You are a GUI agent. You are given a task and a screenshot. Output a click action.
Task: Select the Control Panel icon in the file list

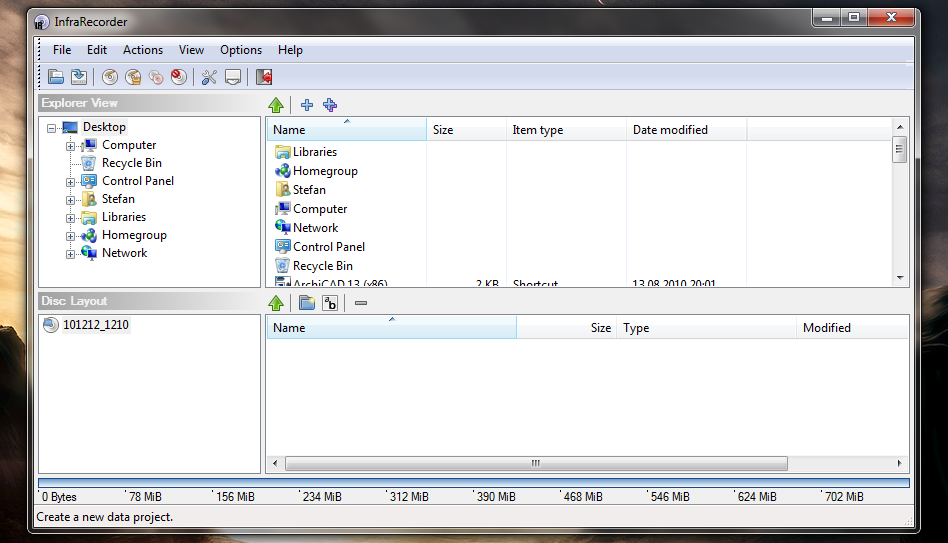click(x=282, y=246)
